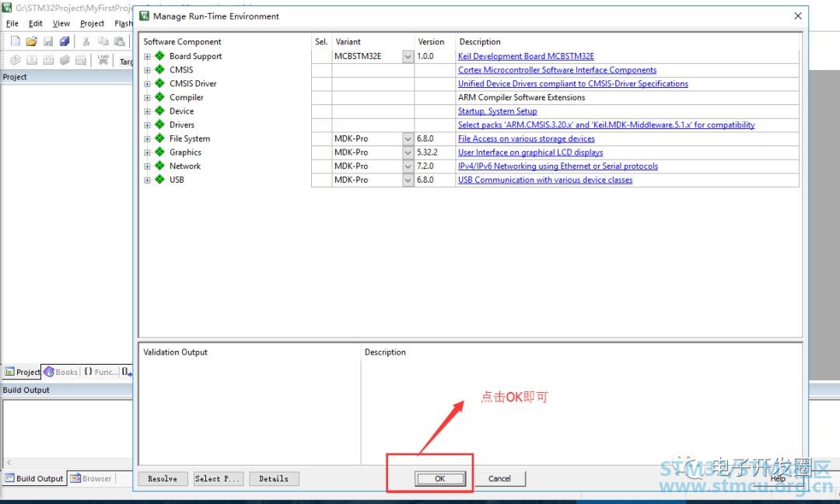Click the Compiler green diamond icon

pyautogui.click(x=159, y=97)
